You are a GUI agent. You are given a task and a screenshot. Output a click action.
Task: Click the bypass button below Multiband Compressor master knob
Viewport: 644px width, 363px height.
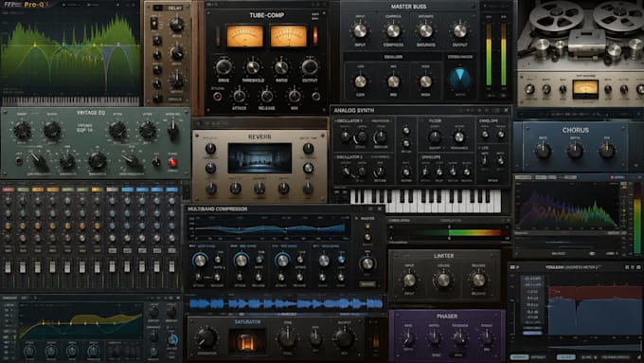click(x=367, y=283)
